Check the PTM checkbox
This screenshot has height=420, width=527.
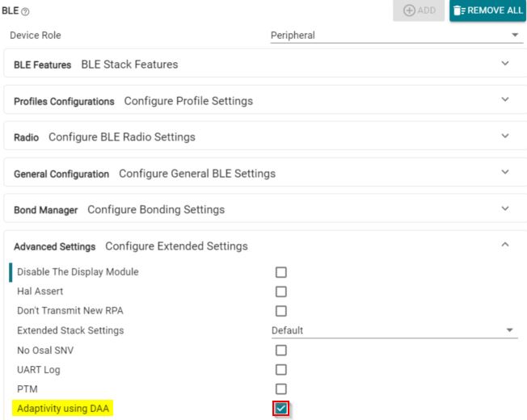[x=281, y=389]
